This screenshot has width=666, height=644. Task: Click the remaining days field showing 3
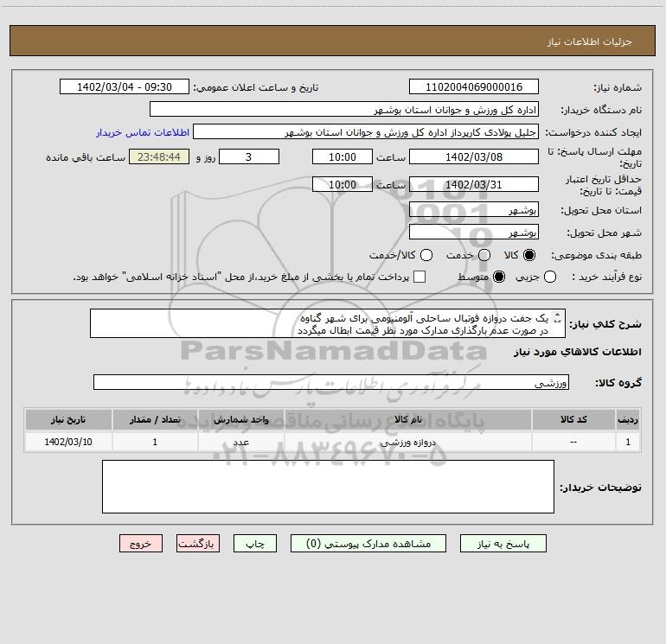(x=249, y=156)
